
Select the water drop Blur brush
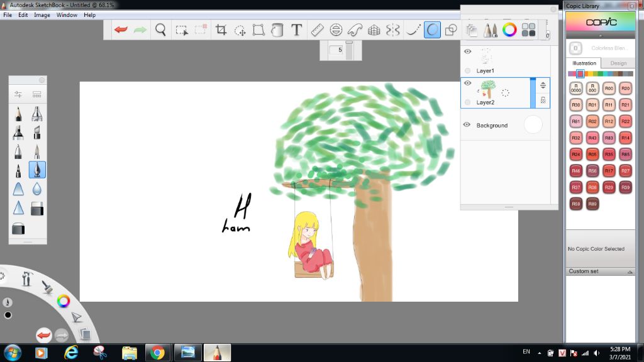(x=37, y=189)
